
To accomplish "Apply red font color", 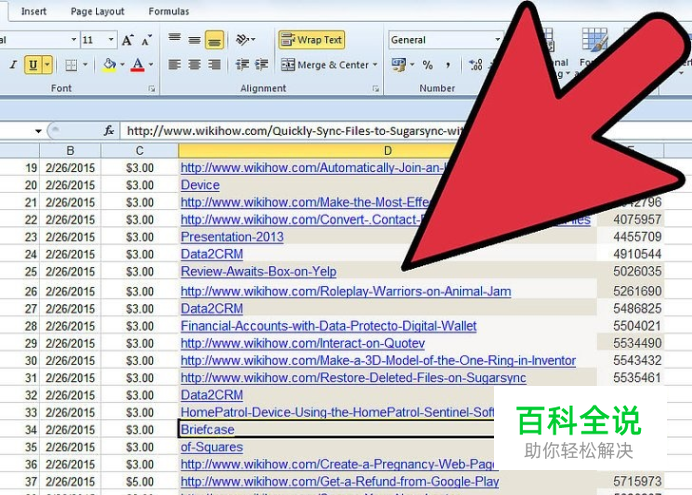I will [138, 65].
